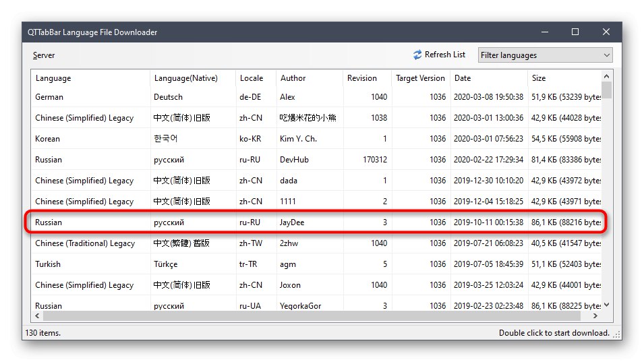Select the Korean language row
Viewport: 644px width, 362px height.
(316, 139)
